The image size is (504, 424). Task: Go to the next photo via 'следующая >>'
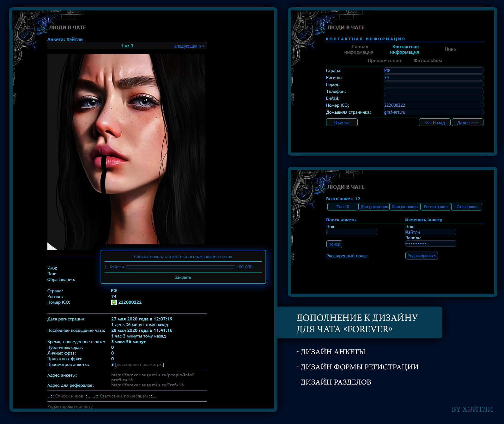(190, 46)
